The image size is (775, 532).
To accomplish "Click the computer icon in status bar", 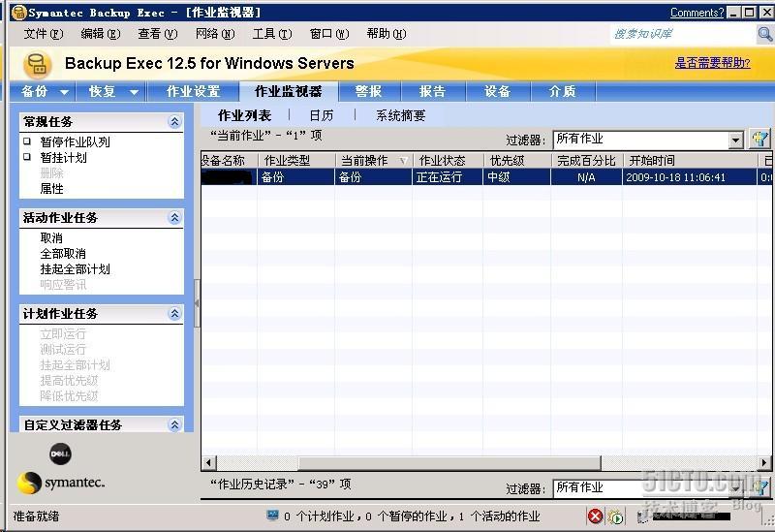I will coord(272,516).
